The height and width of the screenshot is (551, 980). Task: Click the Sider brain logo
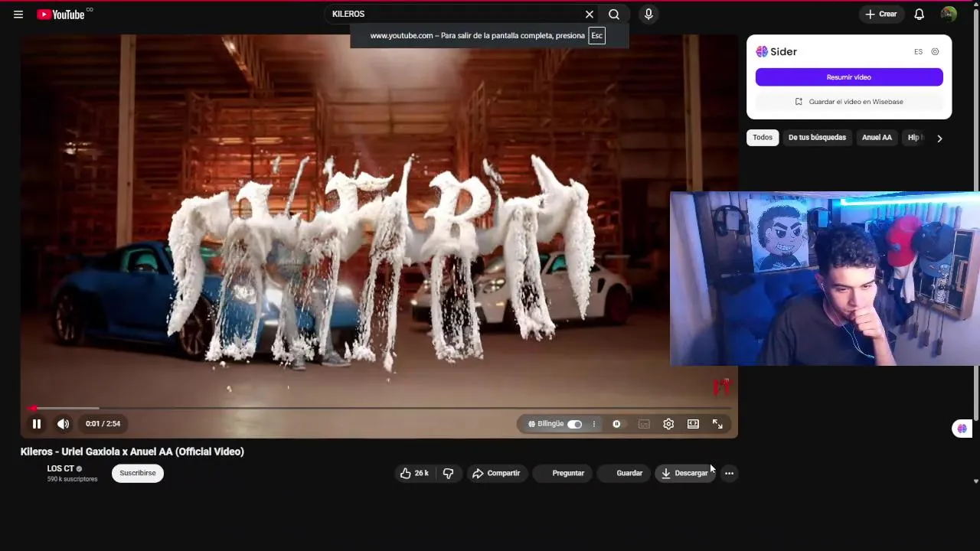[762, 51]
